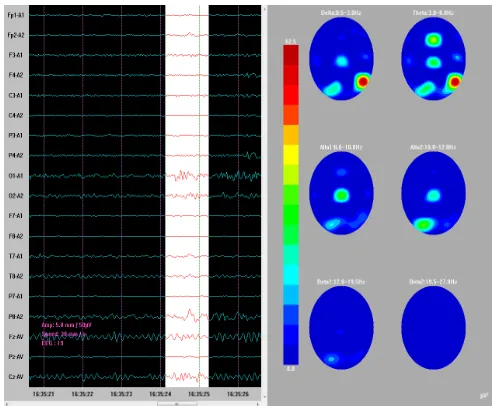Open the Alfa1 8.0-10.0Hz topographic map

(x=341, y=193)
